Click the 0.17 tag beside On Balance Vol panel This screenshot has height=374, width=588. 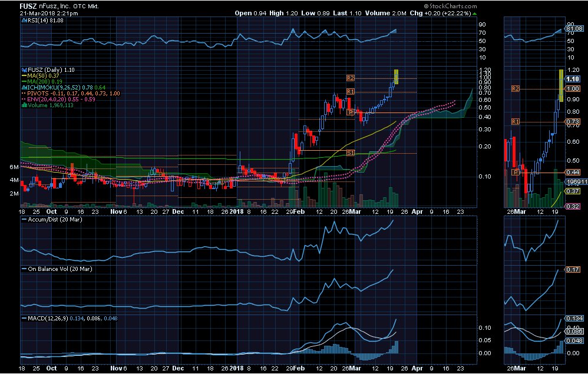pos(573,269)
